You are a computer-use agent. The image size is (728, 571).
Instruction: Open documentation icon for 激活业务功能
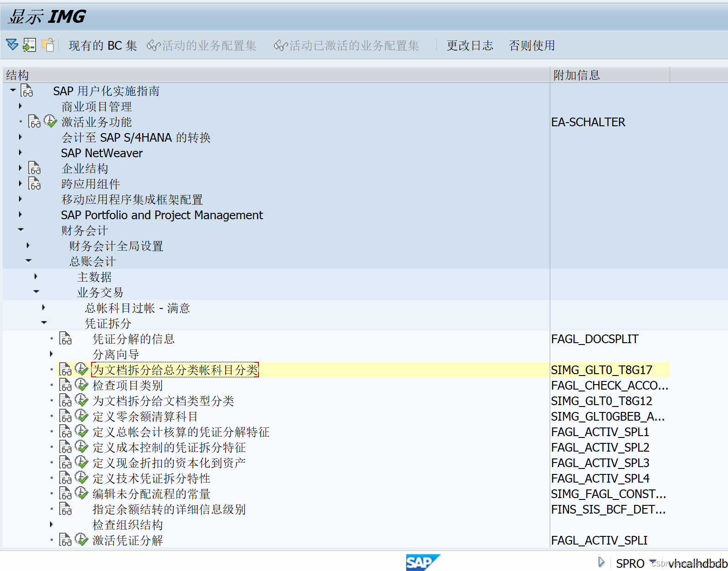pos(35,122)
